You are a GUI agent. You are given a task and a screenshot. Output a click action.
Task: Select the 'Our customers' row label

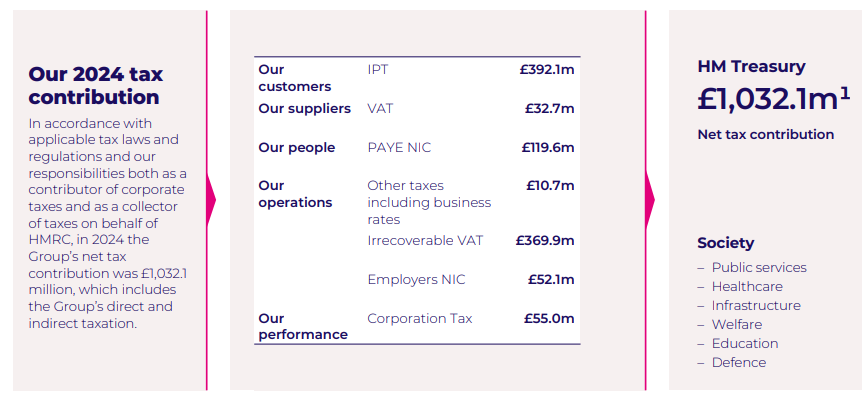[x=295, y=78]
